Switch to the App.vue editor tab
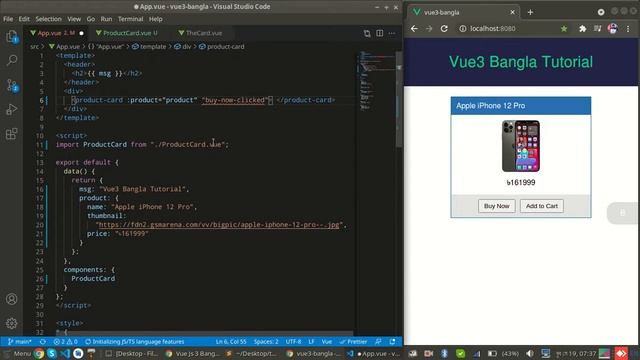 coord(57,33)
